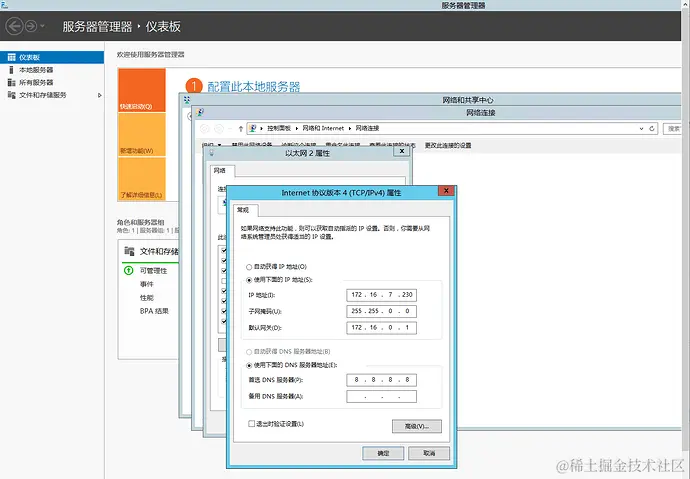Go back in Server Manager navigation
The image size is (690, 479).
coord(14,26)
